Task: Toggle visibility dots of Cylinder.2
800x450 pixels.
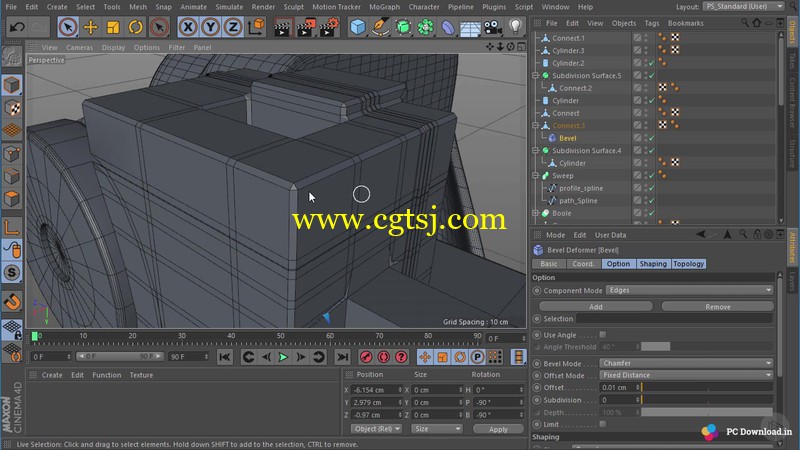Action: click(x=646, y=63)
